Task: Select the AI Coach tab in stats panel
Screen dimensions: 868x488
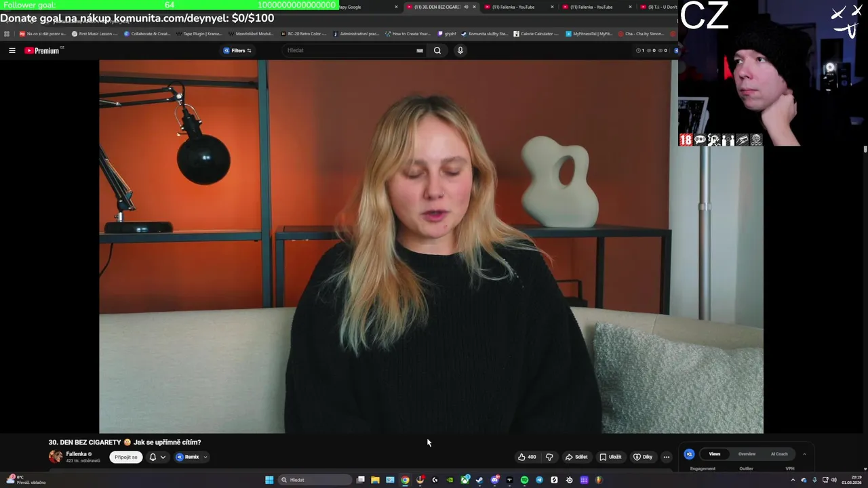Action: click(779, 454)
